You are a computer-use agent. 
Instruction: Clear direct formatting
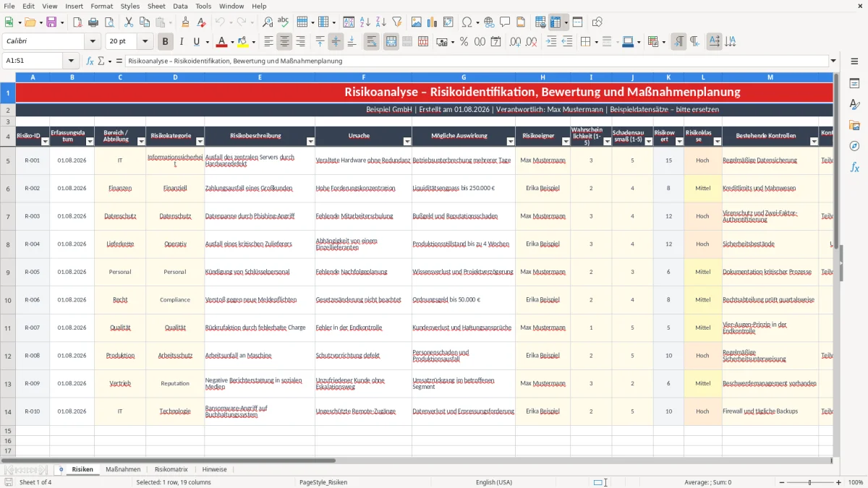[x=202, y=22]
